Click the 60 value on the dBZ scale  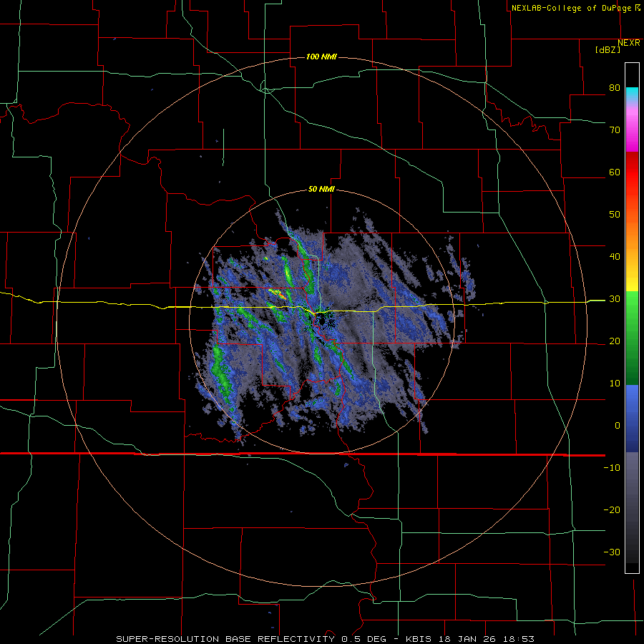615,172
